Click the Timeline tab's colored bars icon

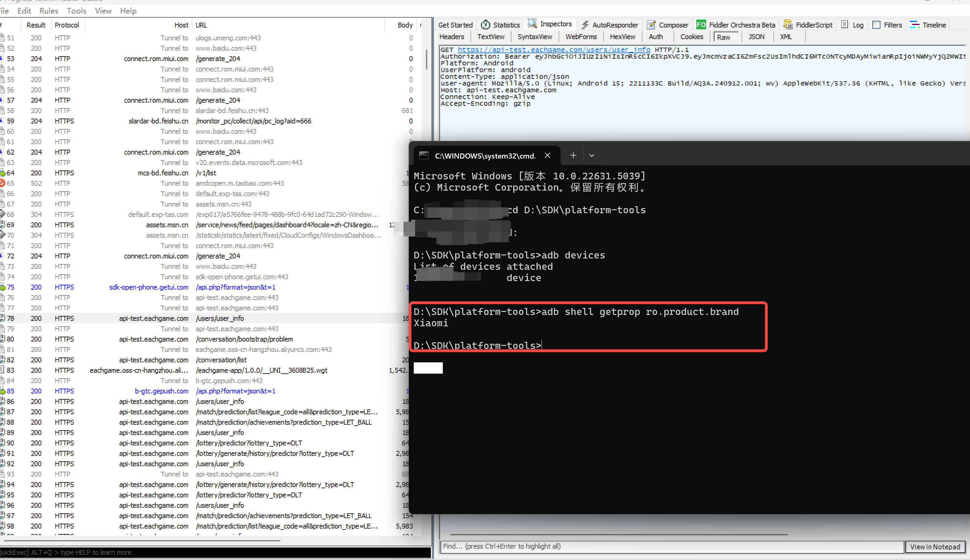[914, 25]
